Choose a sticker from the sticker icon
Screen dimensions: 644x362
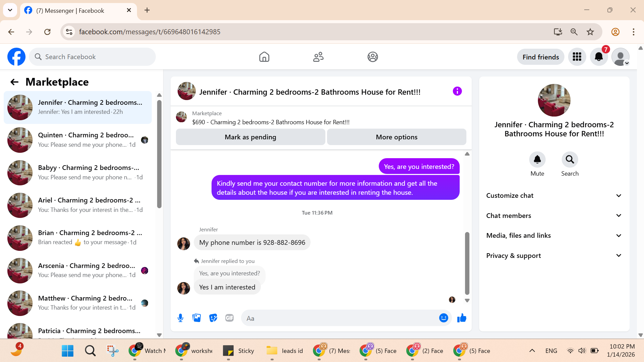click(x=213, y=318)
